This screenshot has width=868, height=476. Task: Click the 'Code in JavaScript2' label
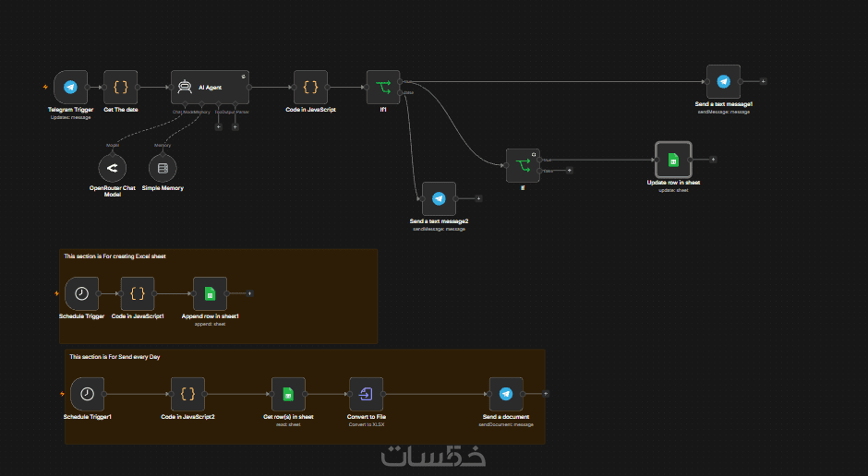coord(187,417)
